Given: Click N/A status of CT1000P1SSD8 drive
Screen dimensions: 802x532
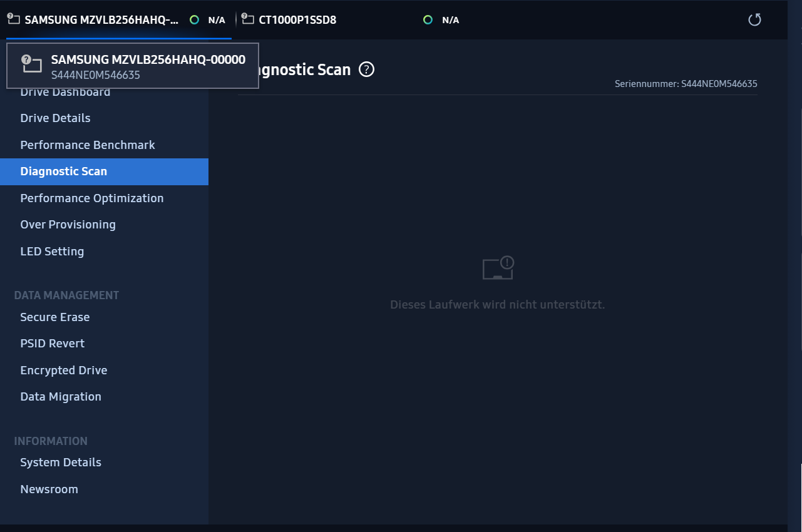Looking at the screenshot, I should point(451,20).
